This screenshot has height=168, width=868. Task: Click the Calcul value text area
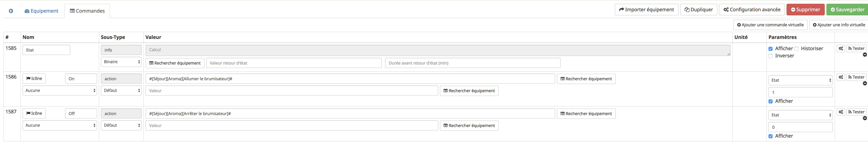pyautogui.click(x=438, y=50)
